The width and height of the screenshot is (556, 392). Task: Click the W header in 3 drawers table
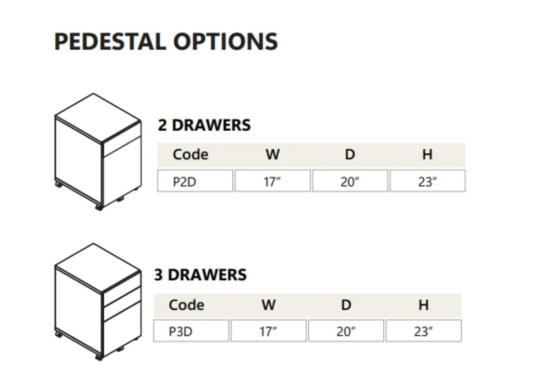(269, 305)
